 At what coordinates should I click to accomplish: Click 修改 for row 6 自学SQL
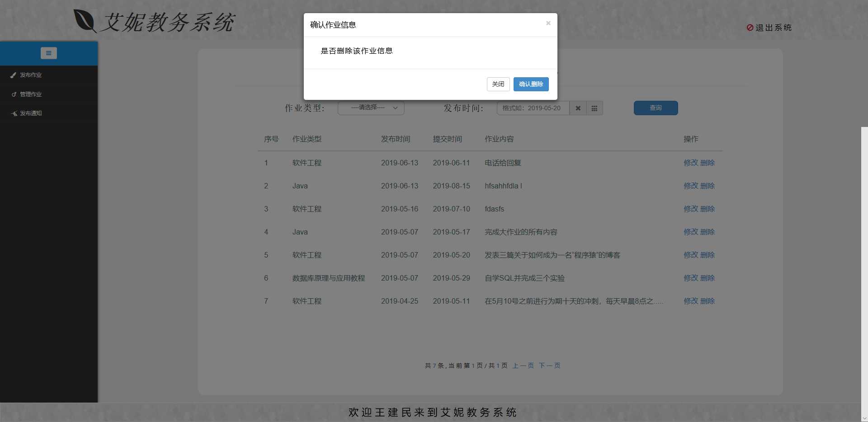(691, 278)
